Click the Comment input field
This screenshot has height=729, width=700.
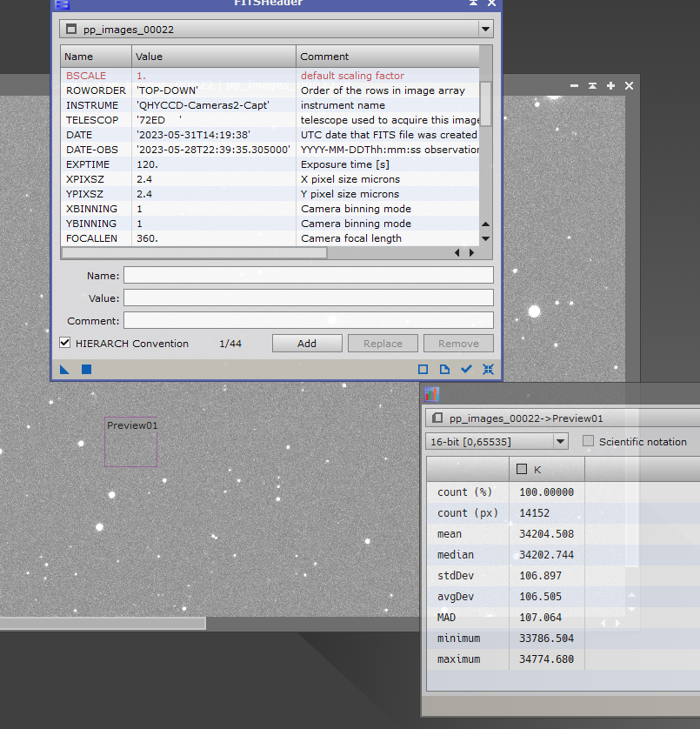[309, 320]
